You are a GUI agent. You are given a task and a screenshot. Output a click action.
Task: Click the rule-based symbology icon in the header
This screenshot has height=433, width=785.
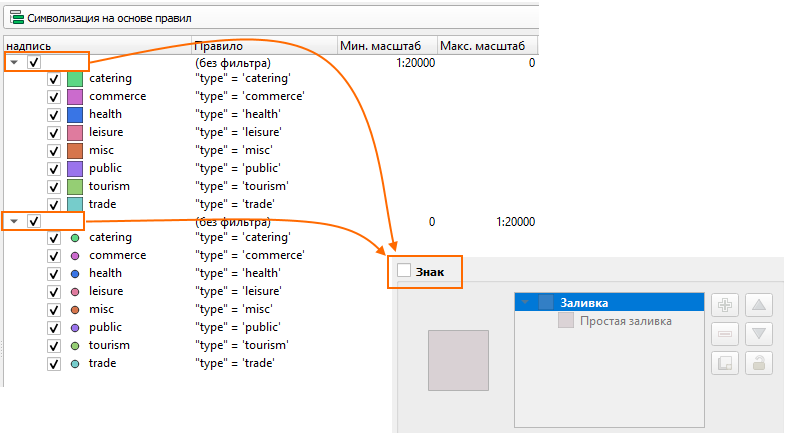tap(15, 18)
